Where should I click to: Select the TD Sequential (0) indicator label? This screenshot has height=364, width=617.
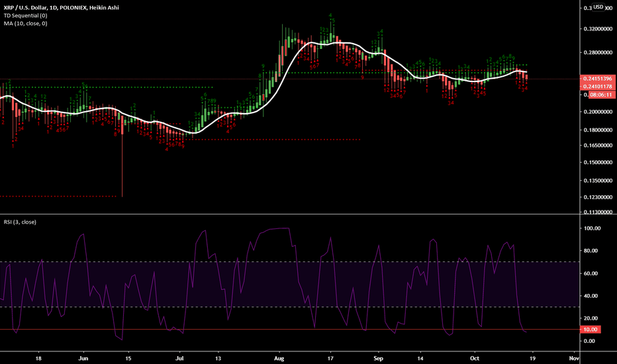[26, 15]
